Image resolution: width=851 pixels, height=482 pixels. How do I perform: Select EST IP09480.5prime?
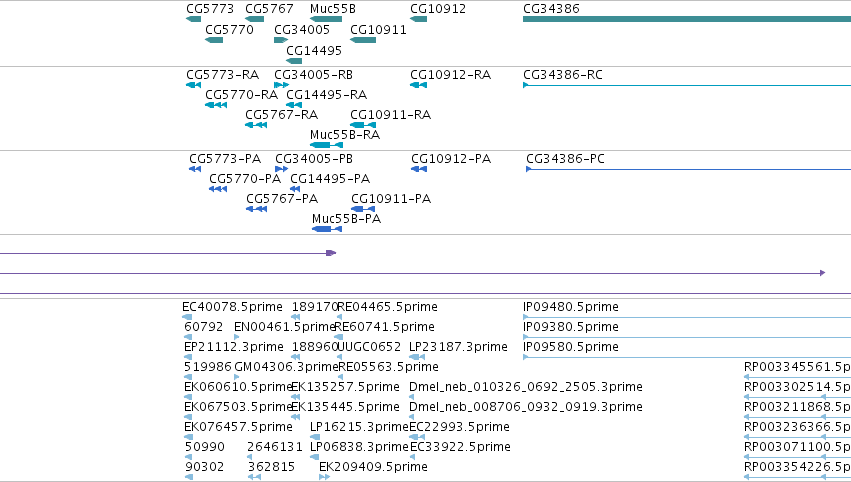click(x=570, y=307)
